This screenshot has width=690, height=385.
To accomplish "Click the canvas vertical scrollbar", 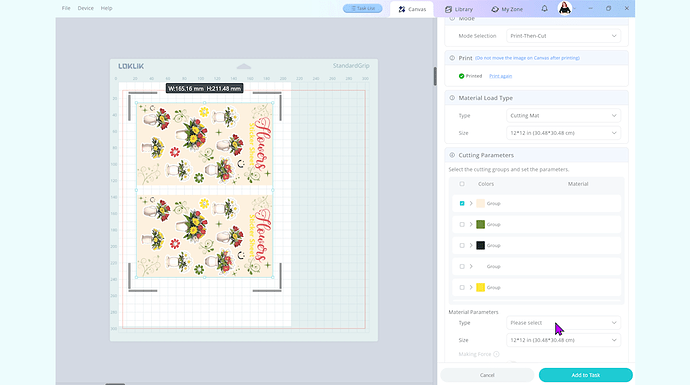I will [435, 76].
